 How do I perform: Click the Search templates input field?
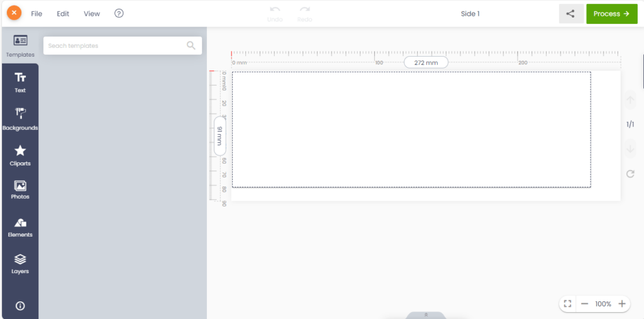pos(116,45)
